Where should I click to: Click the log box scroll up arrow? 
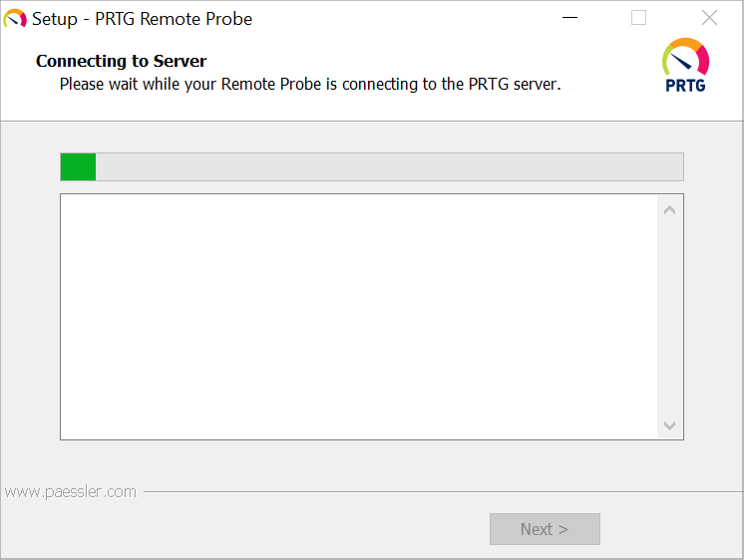tap(669, 210)
